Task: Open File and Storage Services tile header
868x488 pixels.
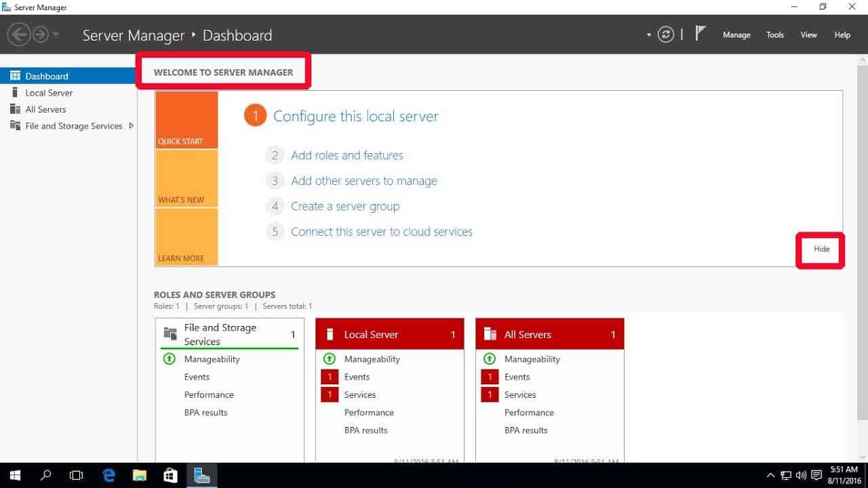Action: (230, 334)
